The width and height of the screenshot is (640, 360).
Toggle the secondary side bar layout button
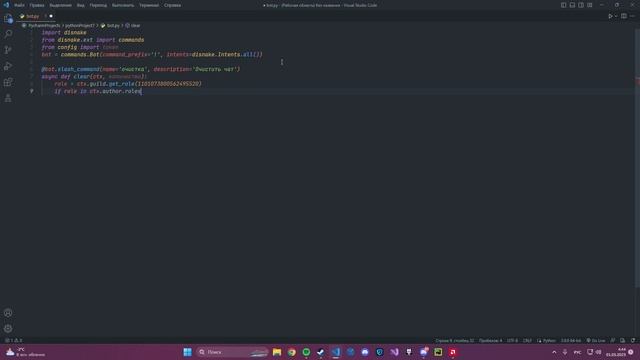pos(581,5)
